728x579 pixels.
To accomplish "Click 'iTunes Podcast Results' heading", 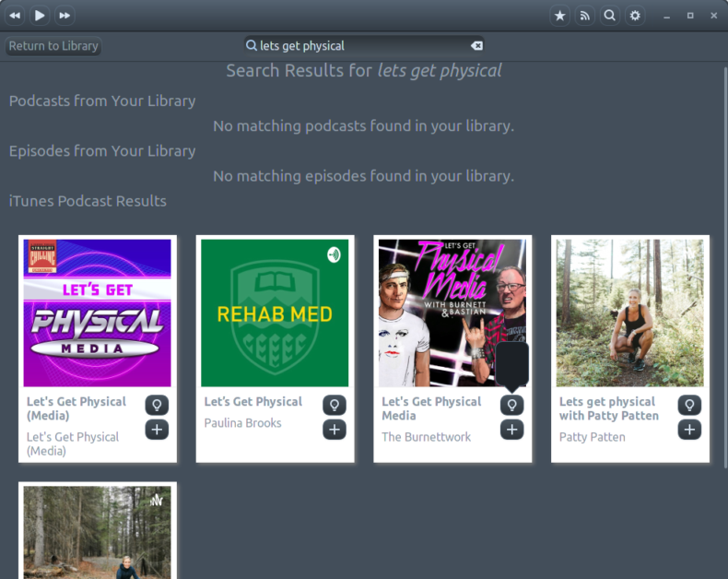I will pyautogui.click(x=88, y=201).
